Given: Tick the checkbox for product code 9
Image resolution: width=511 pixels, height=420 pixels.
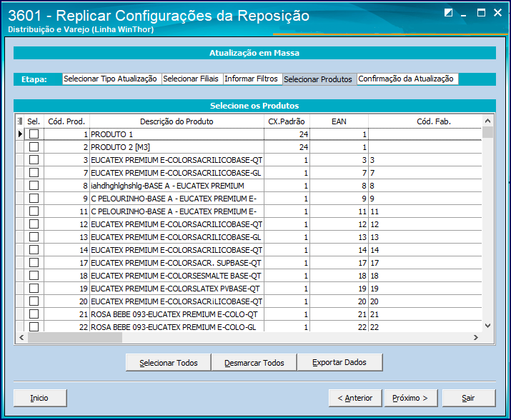Looking at the screenshot, I should [x=34, y=199].
